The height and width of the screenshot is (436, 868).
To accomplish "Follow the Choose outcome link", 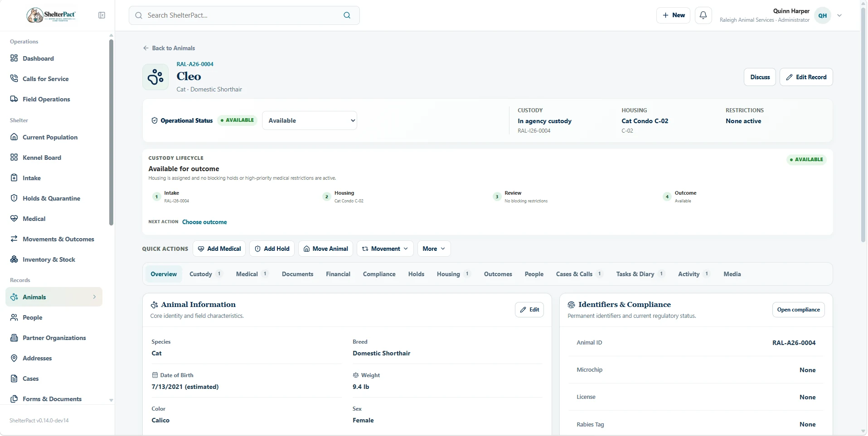I will point(204,222).
